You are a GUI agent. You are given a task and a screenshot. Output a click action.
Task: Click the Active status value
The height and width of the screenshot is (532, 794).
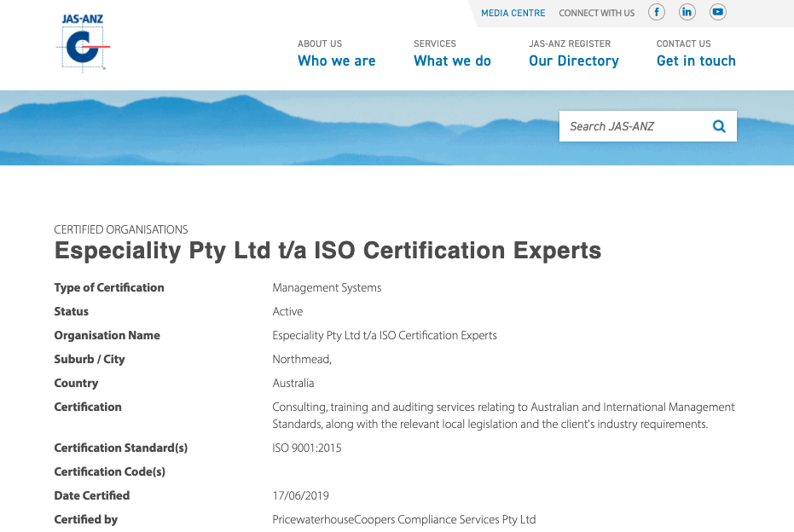pos(287,311)
